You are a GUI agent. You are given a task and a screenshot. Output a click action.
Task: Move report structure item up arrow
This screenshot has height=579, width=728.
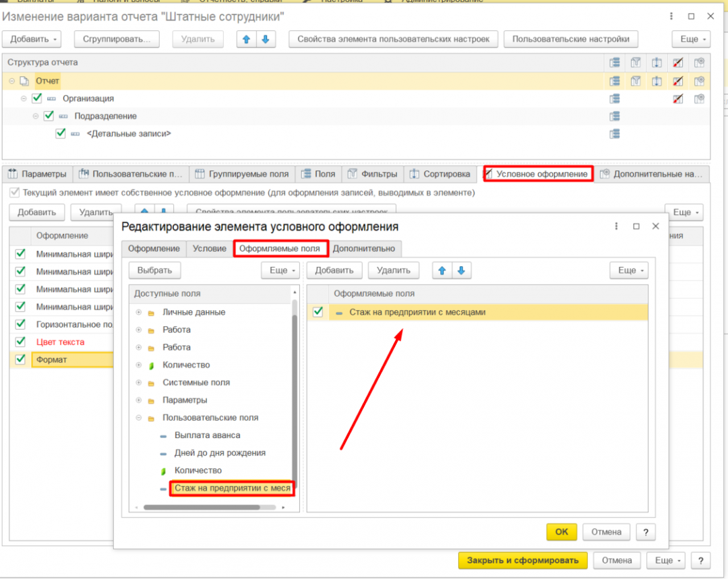[x=247, y=40]
